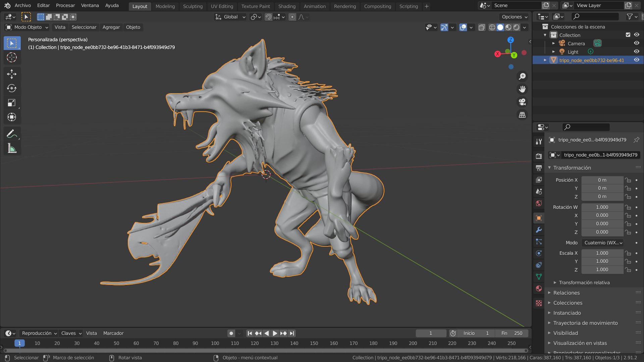
Task: Jump to the last frame
Action: click(292, 333)
